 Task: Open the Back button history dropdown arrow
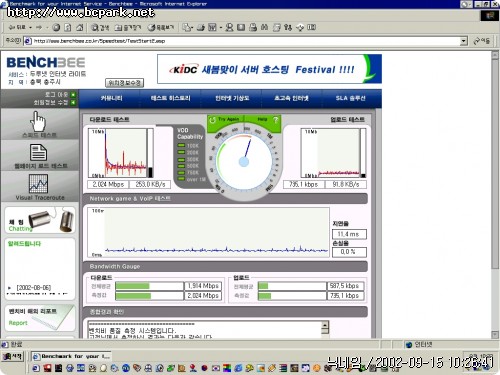point(30,27)
